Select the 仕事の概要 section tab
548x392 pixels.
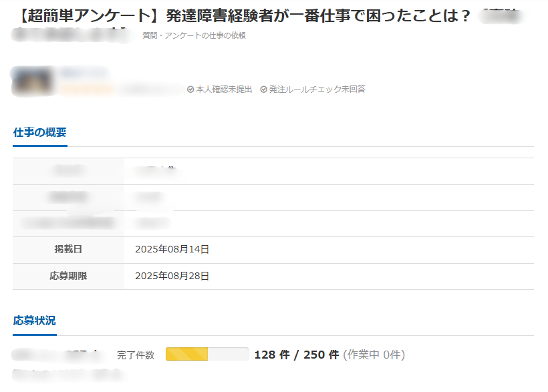click(40, 132)
